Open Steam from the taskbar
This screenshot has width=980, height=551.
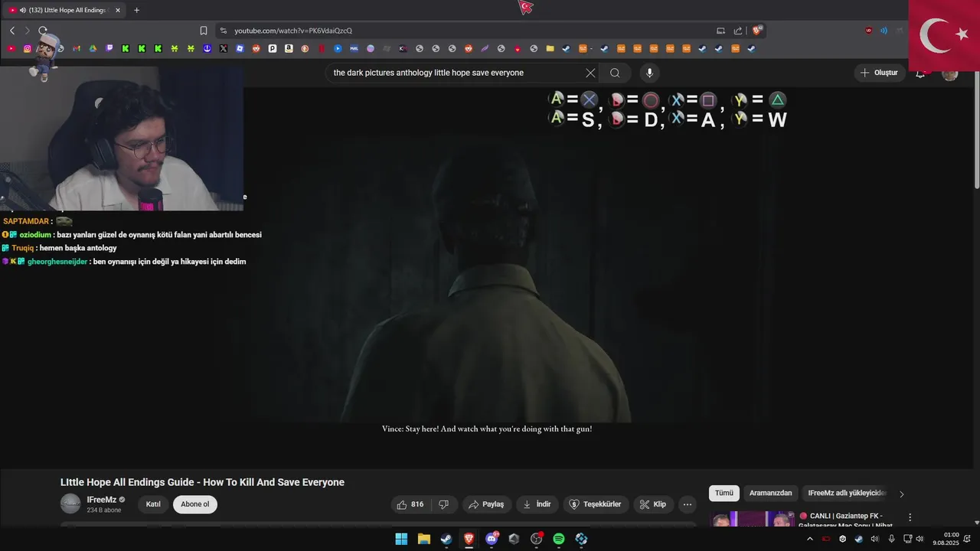point(446,539)
